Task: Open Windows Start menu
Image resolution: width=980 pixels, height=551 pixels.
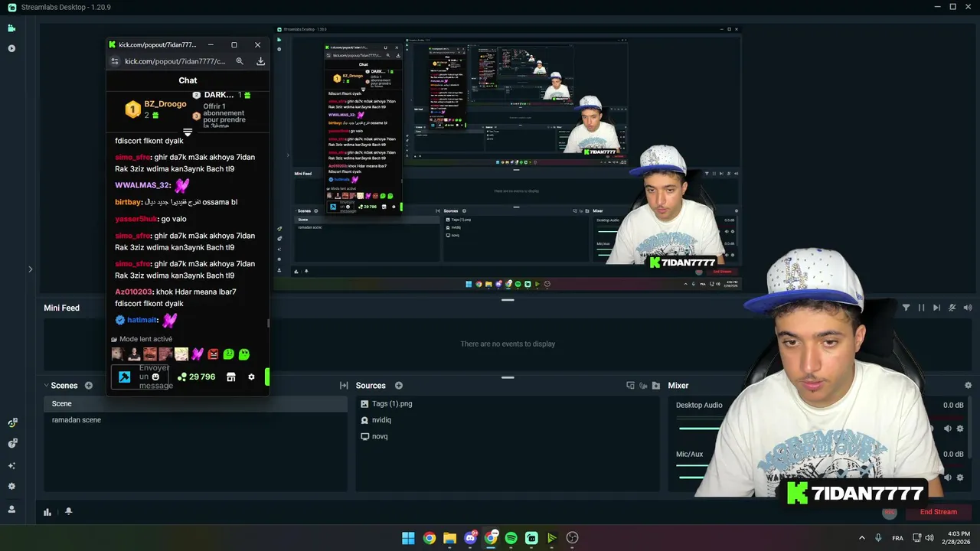Action: [408, 538]
